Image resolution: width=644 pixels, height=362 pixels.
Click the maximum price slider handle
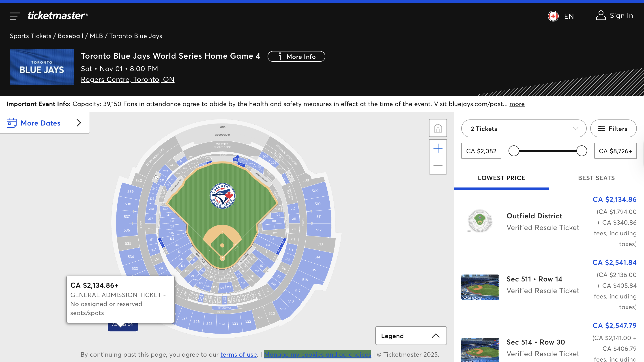tap(582, 151)
